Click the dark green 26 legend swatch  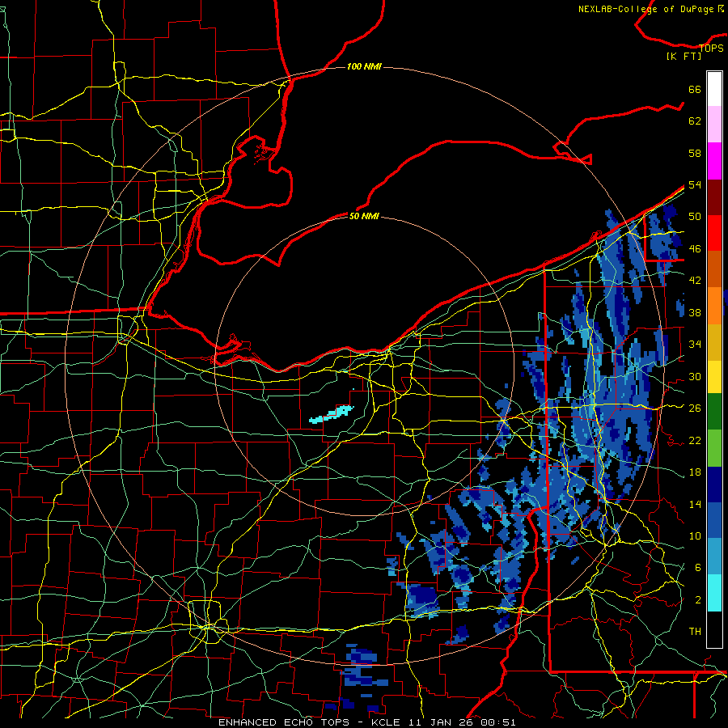pos(714,412)
